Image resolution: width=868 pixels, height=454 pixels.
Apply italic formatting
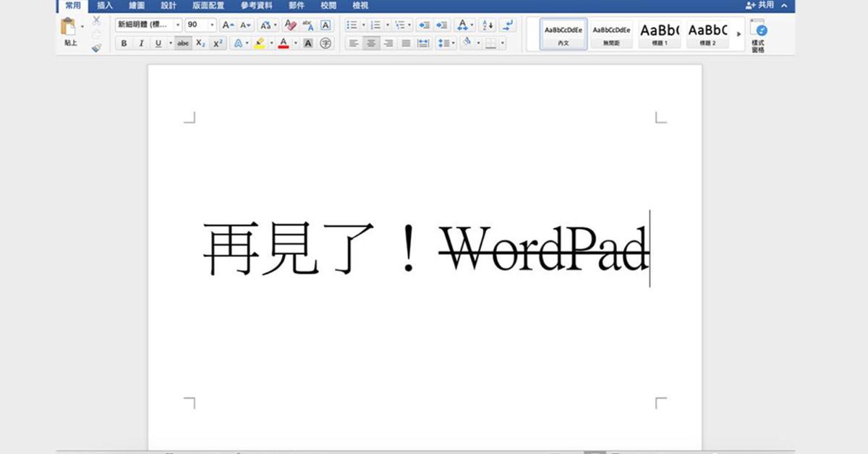(x=141, y=42)
